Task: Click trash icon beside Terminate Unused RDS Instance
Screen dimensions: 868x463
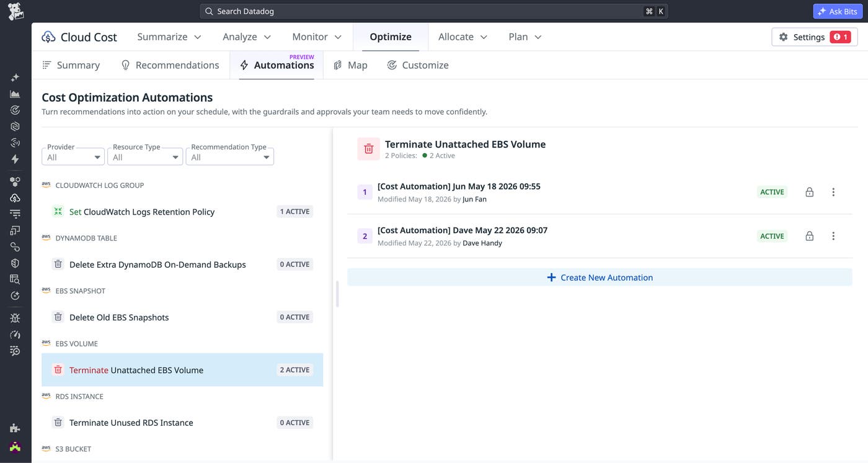Action: point(58,422)
